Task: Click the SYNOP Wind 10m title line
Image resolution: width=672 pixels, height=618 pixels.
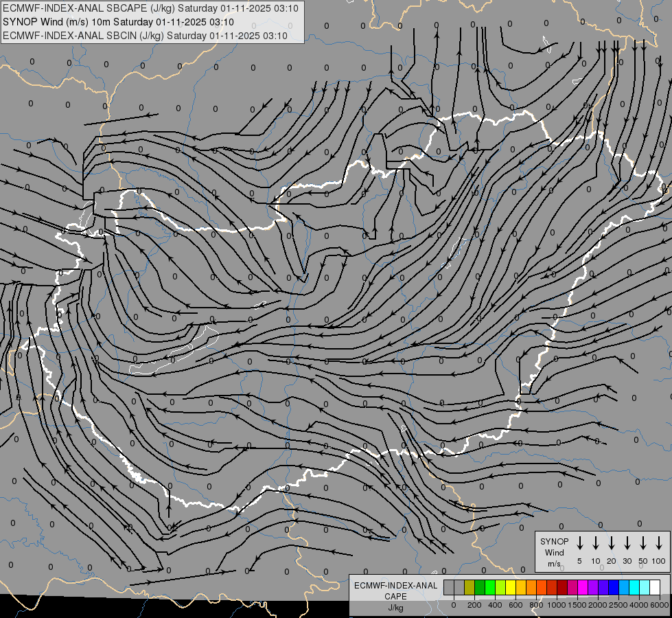Action: point(118,22)
